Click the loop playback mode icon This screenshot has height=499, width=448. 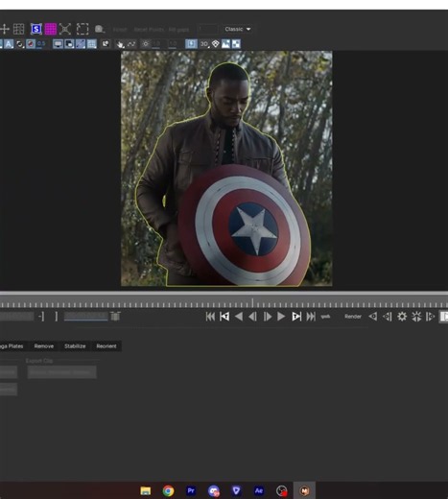[x=325, y=317]
